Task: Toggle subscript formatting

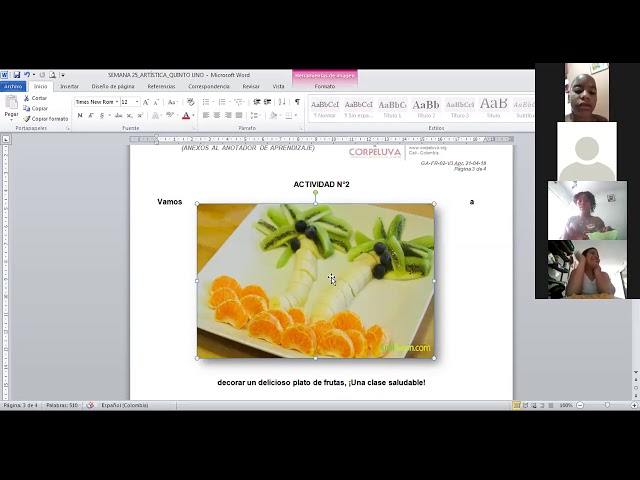Action: pos(129,116)
